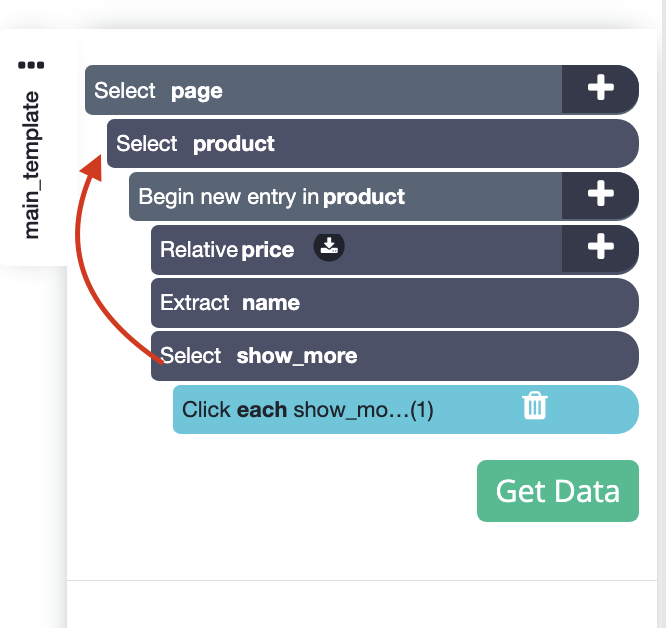Click bold 'product' in Begin new entry row
Screen dimensions: 666x628
(x=364, y=197)
